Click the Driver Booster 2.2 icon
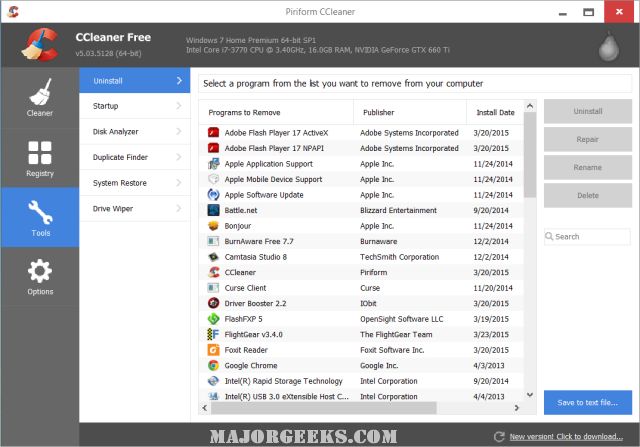 [x=213, y=303]
